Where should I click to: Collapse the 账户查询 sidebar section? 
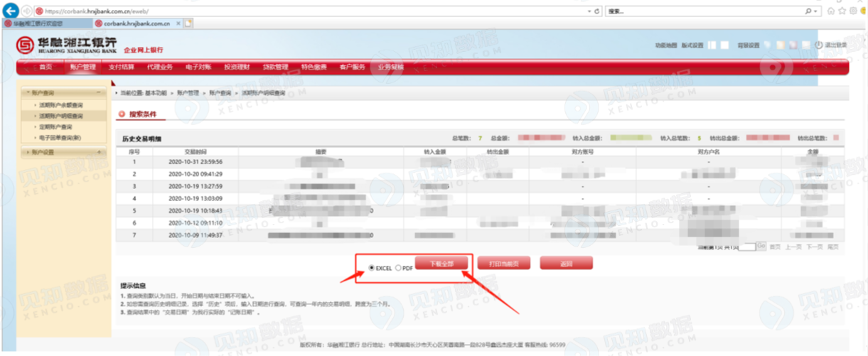click(x=97, y=93)
